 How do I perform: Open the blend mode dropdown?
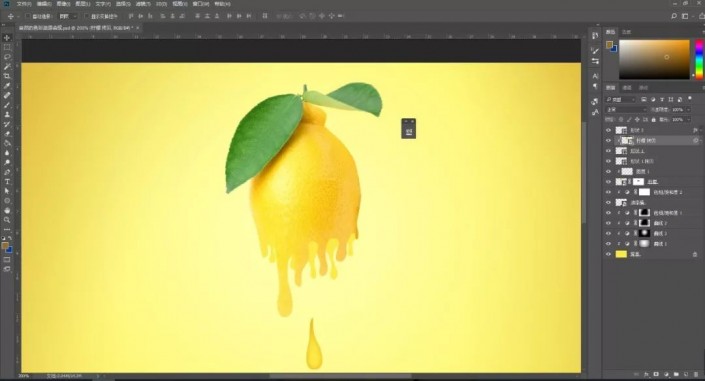(x=626, y=110)
